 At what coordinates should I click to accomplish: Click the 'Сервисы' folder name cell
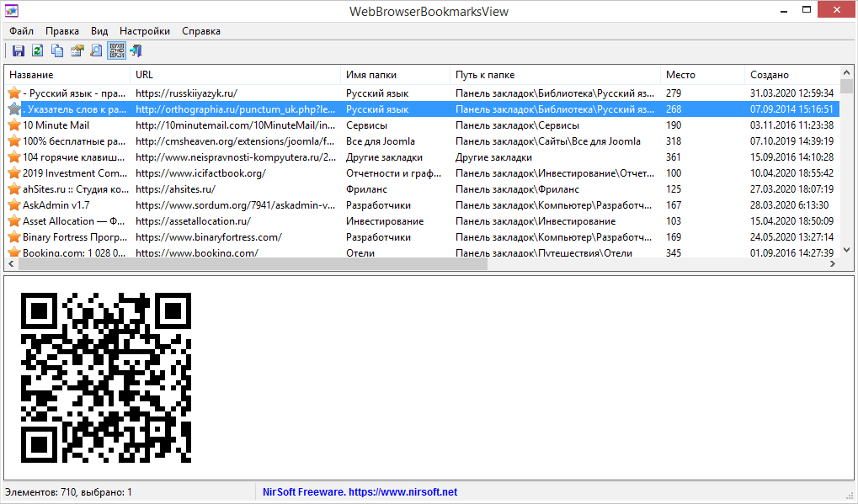366,125
